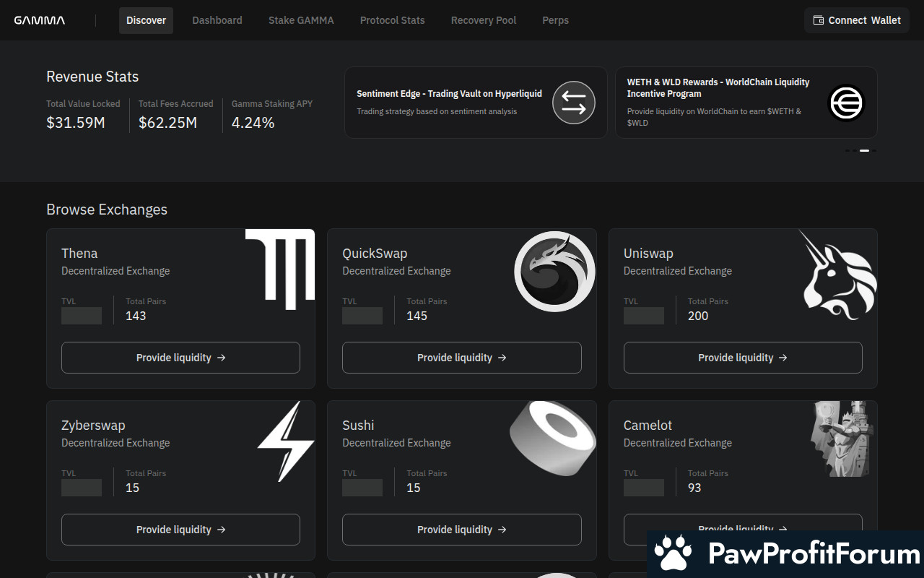This screenshot has height=578, width=924.
Task: Provide liquidity on Zyberswap
Action: click(x=180, y=530)
